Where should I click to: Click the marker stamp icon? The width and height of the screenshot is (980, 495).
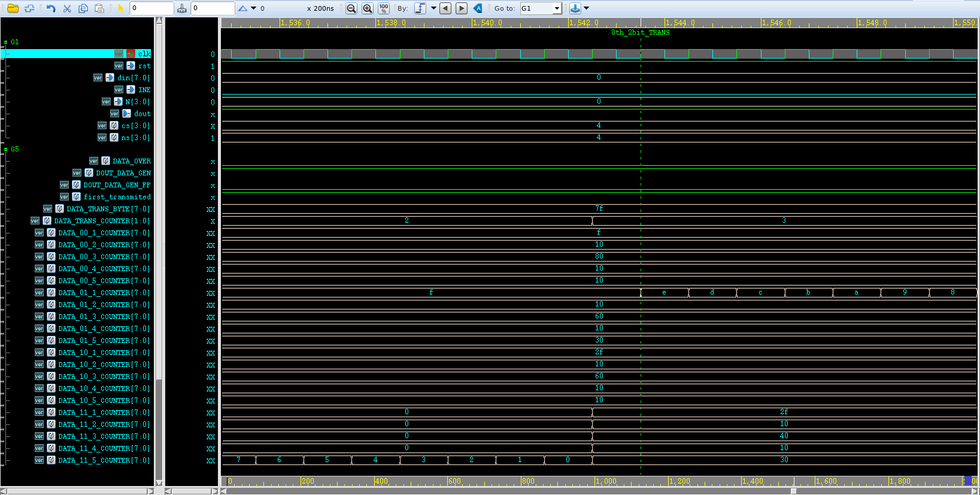pos(182,8)
